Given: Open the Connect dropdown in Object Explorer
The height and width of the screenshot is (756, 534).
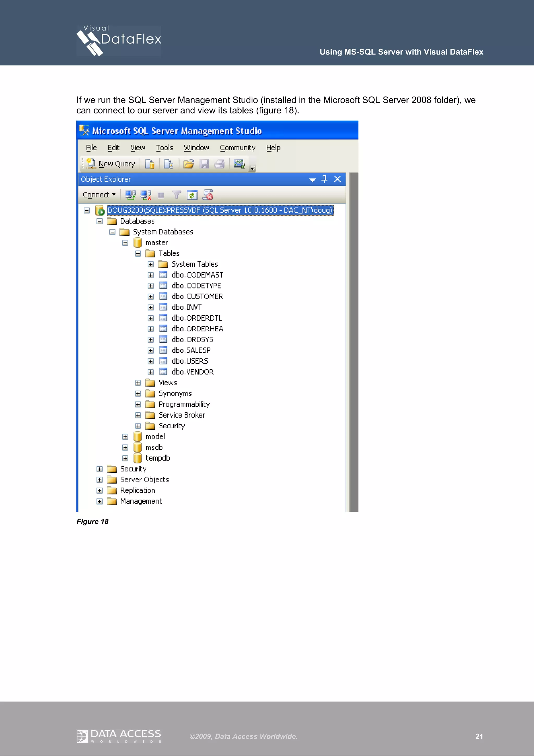Looking at the screenshot, I should coord(99,195).
